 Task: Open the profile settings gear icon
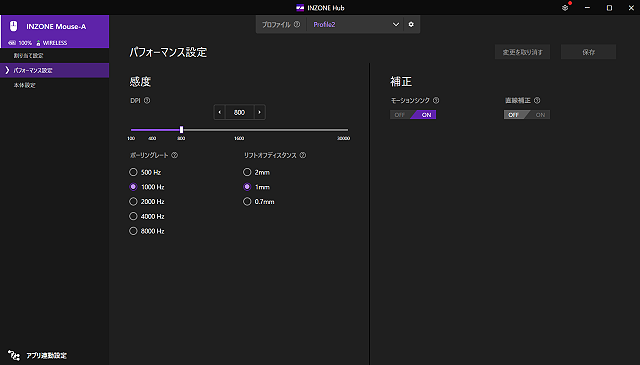(411, 24)
